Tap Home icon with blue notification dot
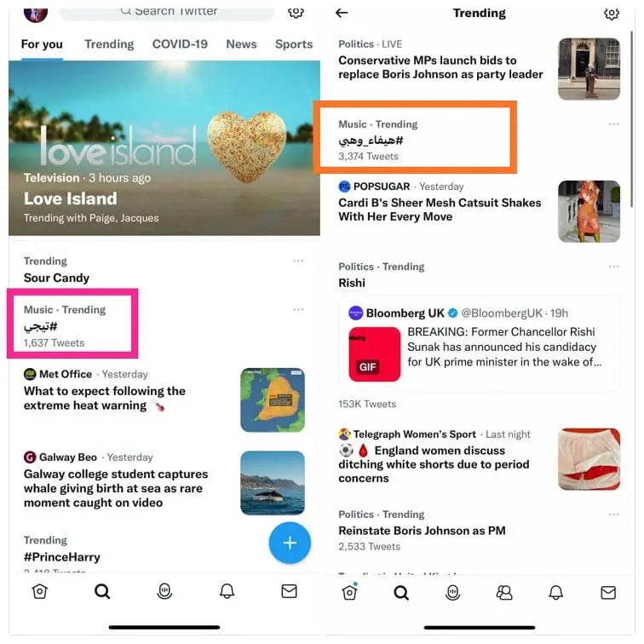 [x=349, y=592]
